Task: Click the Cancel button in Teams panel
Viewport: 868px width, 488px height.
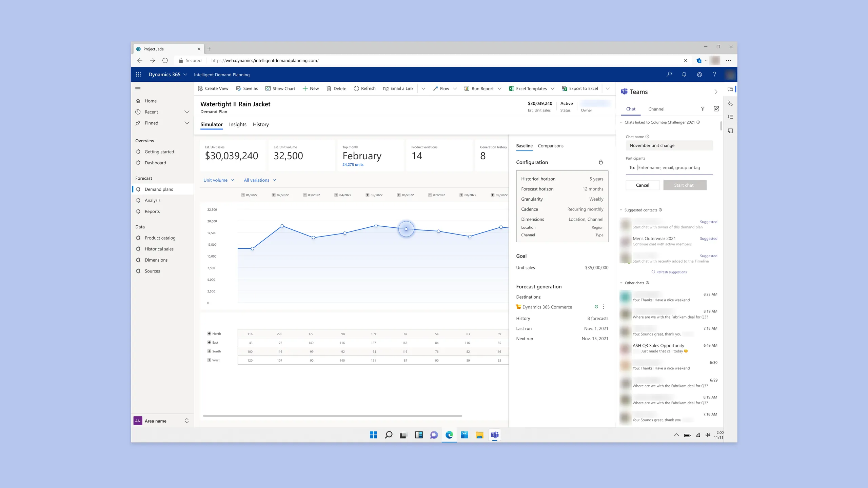Action: (643, 185)
